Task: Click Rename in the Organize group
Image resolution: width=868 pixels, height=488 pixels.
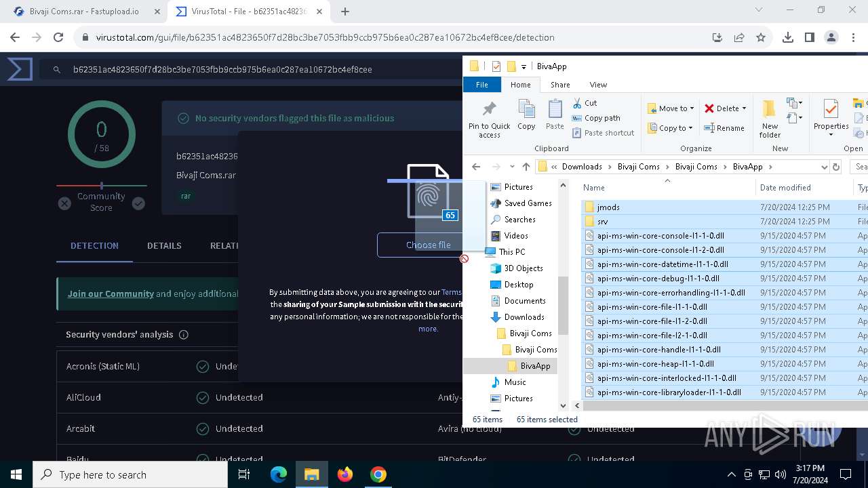Action: (724, 128)
